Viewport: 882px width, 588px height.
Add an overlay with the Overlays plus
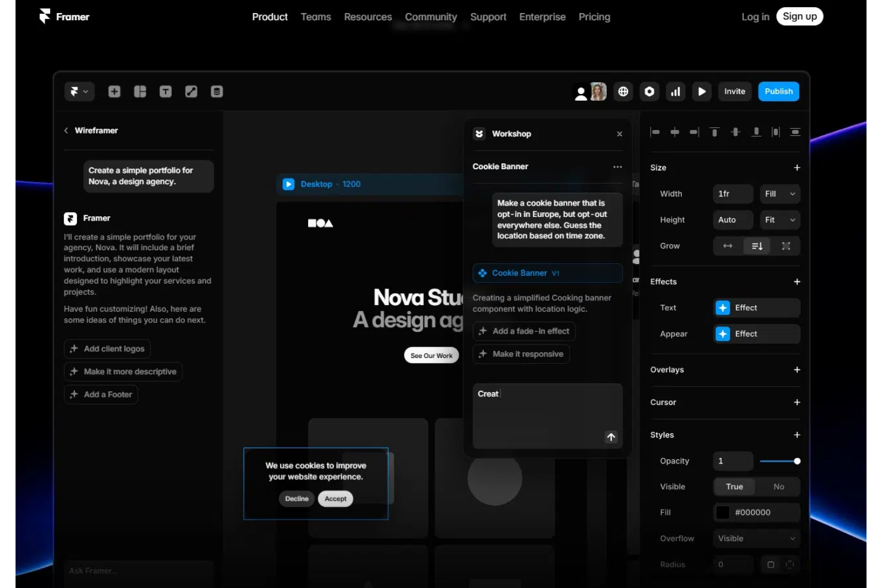pos(797,370)
